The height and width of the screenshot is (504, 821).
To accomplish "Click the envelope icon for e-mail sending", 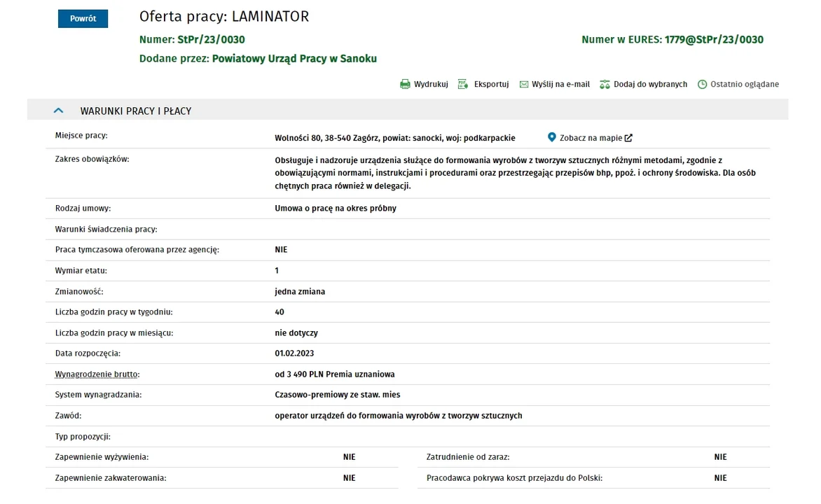I will (523, 84).
